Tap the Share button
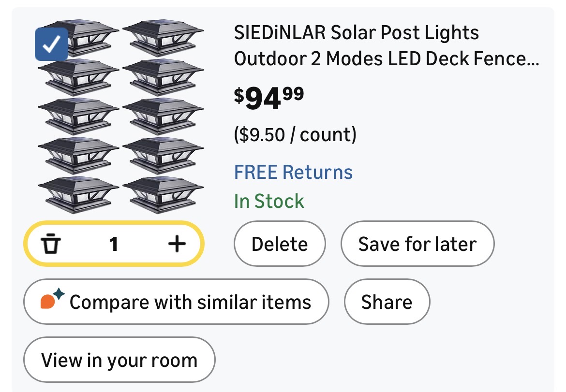Image resolution: width=566 pixels, height=392 pixels. click(387, 302)
